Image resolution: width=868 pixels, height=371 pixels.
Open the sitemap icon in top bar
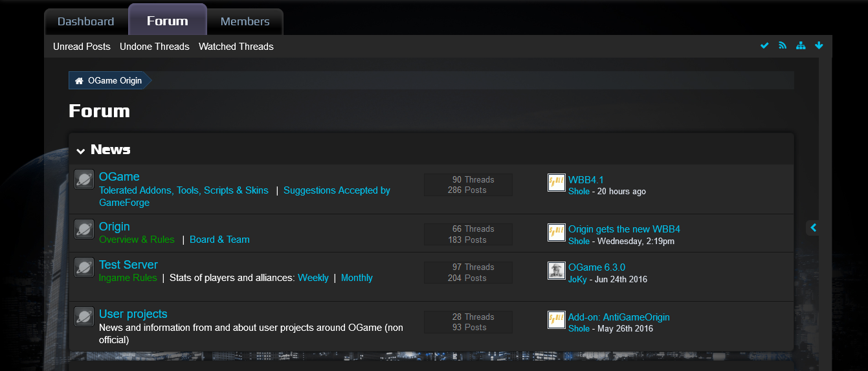801,45
